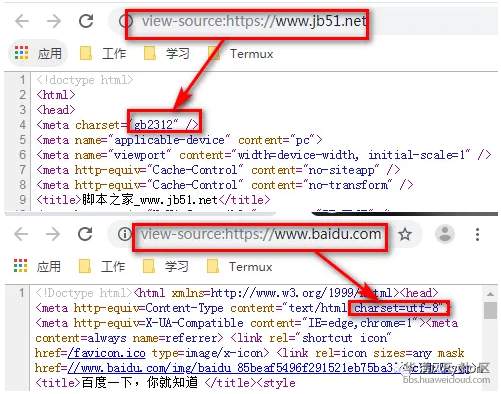Reload the baidu.com view-source page

[85, 234]
